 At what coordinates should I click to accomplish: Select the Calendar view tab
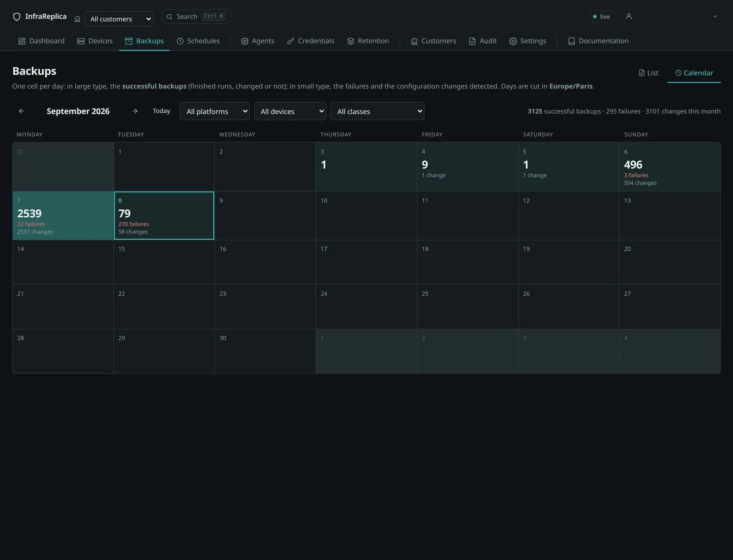click(694, 73)
